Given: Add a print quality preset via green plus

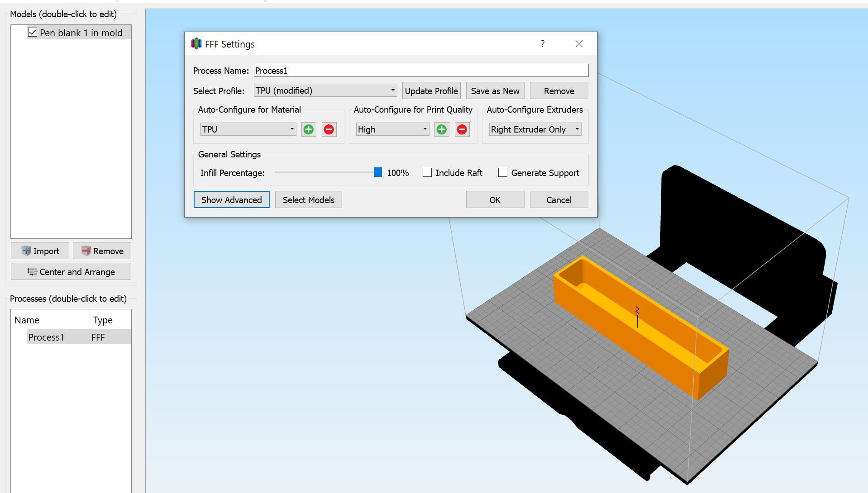Looking at the screenshot, I should click(x=442, y=129).
